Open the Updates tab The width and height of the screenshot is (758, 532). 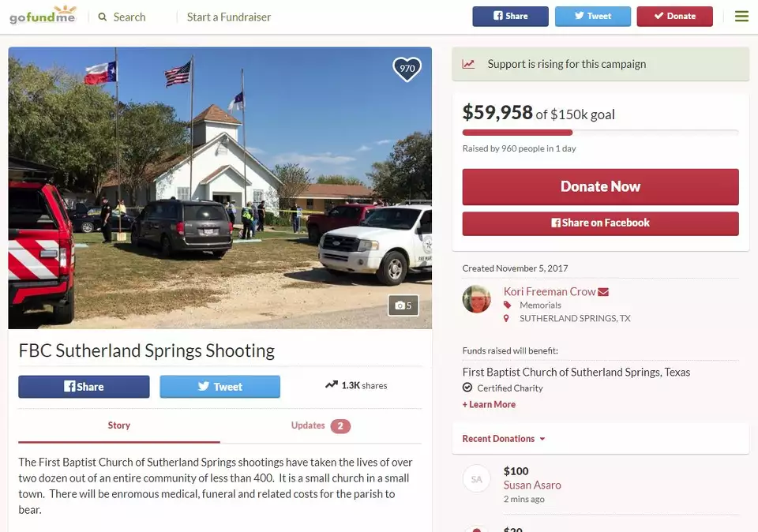[x=320, y=425]
